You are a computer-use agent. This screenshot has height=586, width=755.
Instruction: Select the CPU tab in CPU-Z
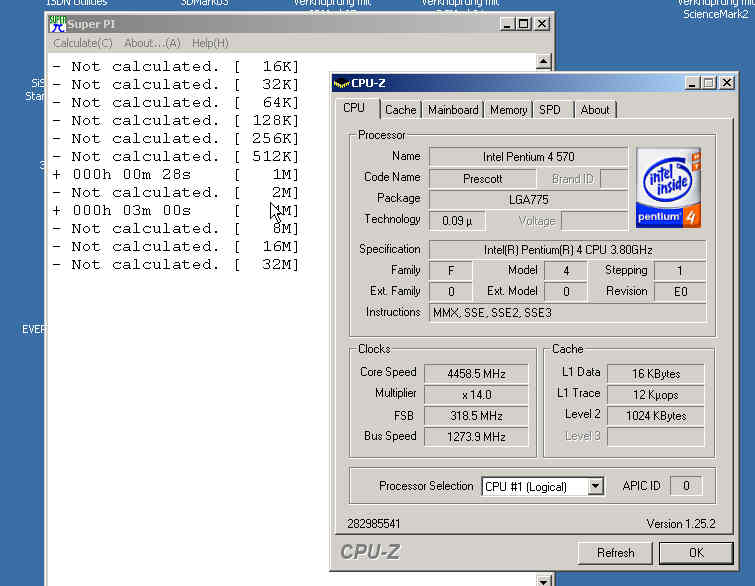pos(354,108)
